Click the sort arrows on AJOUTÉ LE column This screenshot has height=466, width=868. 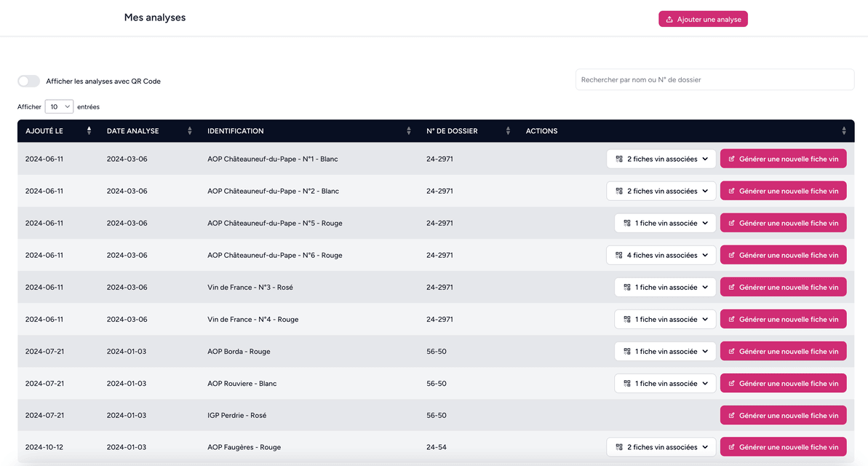coord(88,131)
